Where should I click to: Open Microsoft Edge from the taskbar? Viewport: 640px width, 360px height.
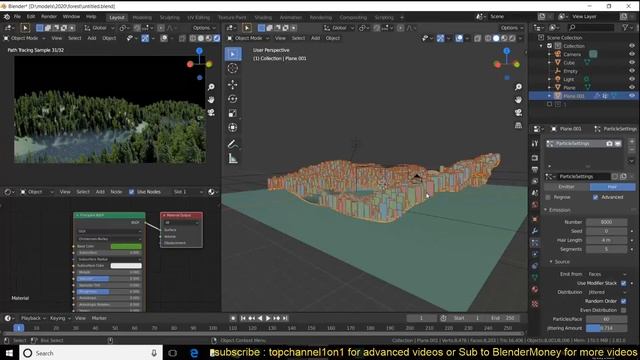tap(194, 353)
